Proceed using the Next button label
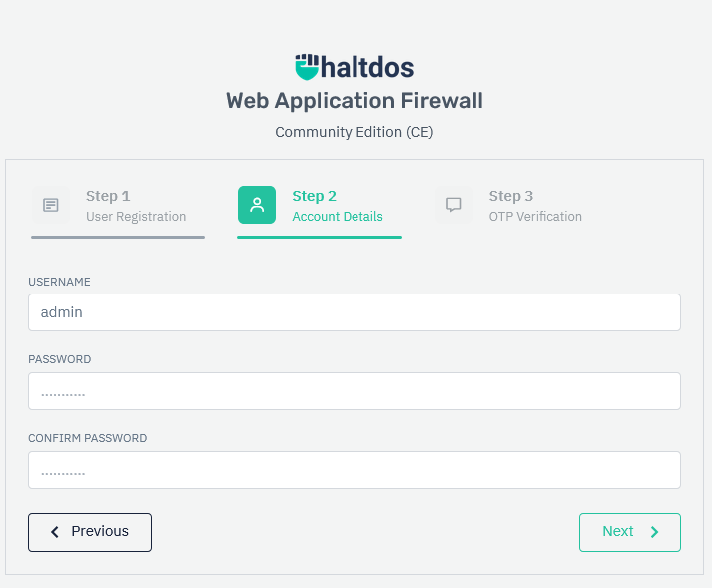712x588 pixels. click(x=617, y=531)
